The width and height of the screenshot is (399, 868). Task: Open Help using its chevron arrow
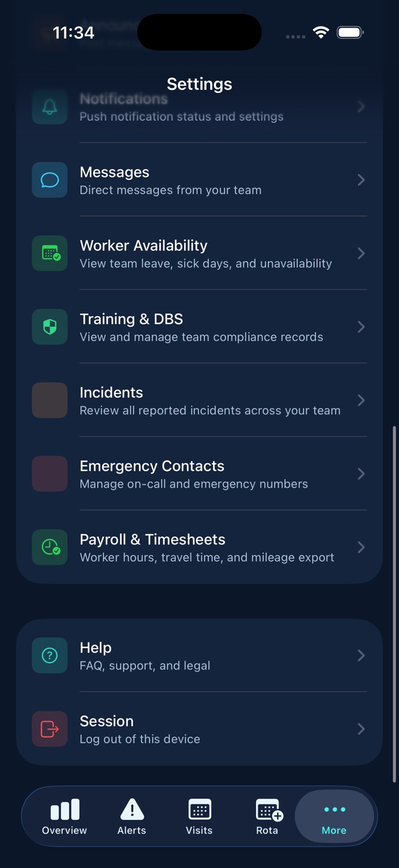point(361,656)
